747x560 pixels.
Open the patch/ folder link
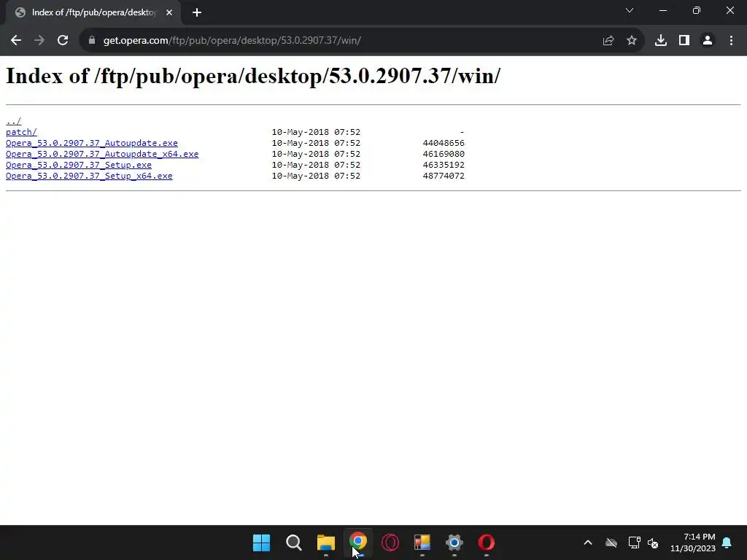tap(21, 132)
